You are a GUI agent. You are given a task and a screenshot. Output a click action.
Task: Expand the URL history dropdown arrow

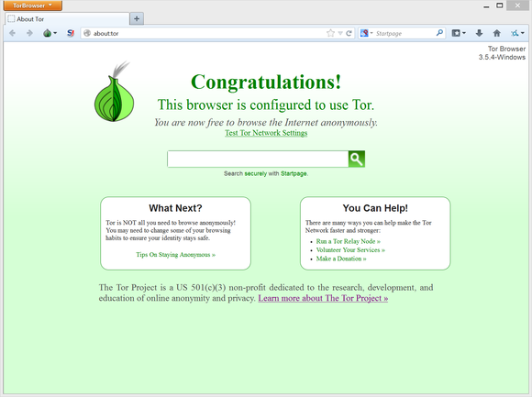(x=340, y=33)
